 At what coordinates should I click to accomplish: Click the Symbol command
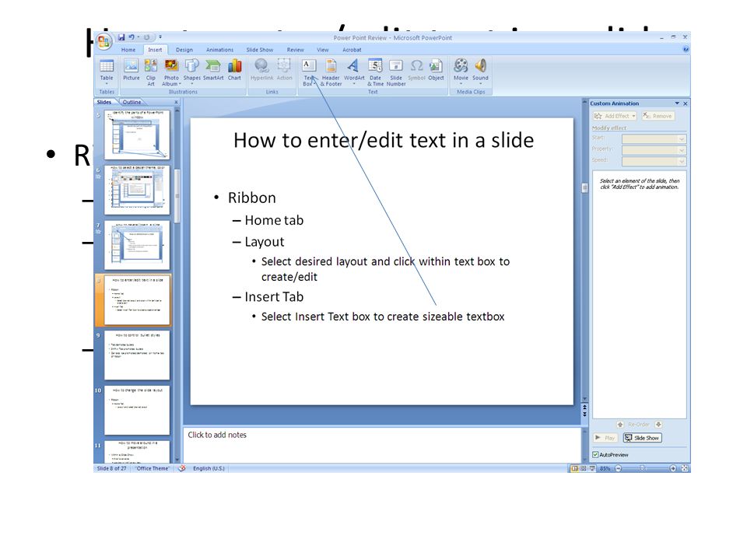coord(416,69)
